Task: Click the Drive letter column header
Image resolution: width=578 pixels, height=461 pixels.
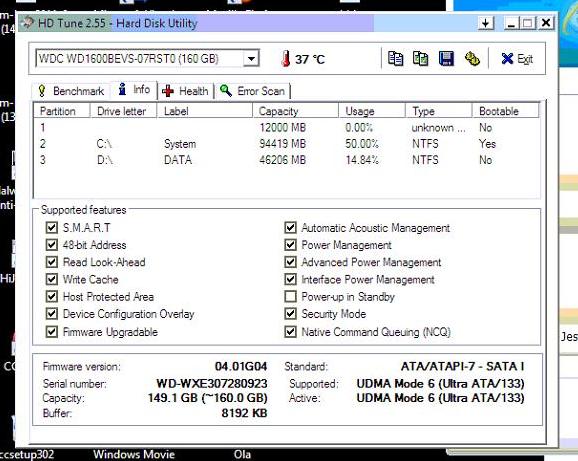Action: (x=123, y=111)
